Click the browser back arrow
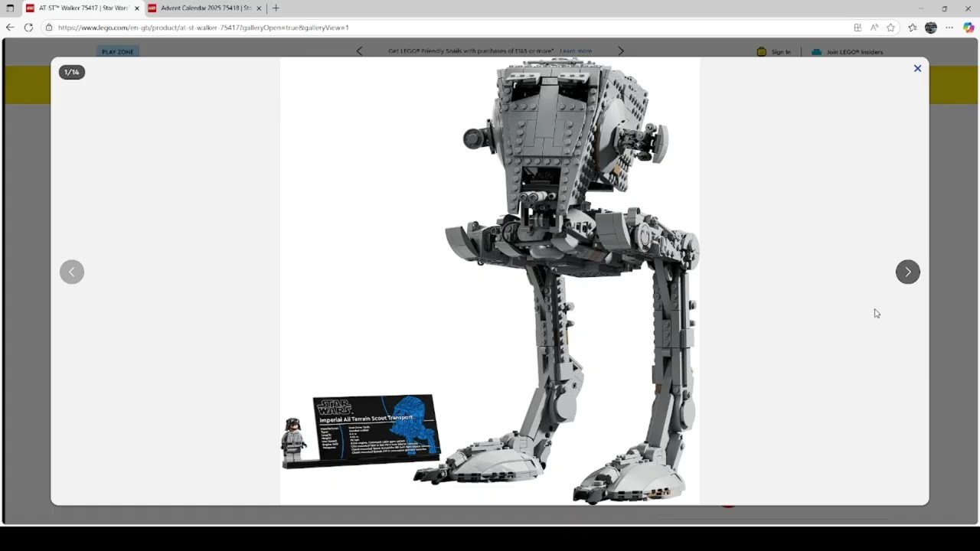Screen dimensions: 980x551 pos(10,28)
